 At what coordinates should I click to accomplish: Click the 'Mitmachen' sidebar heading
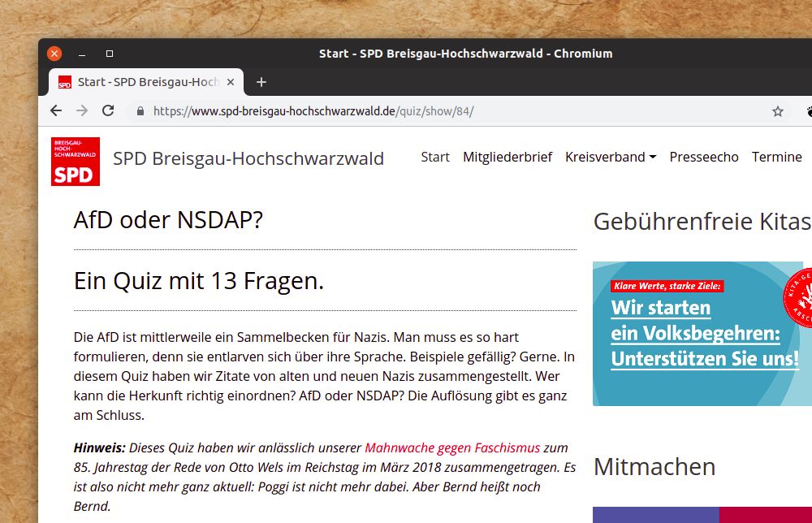point(654,467)
